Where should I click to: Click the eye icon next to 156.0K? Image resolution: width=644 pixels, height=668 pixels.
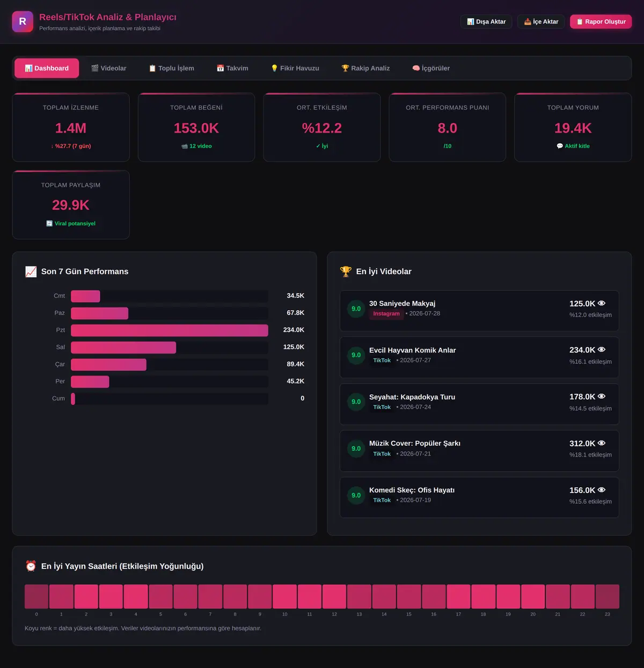coord(602,490)
